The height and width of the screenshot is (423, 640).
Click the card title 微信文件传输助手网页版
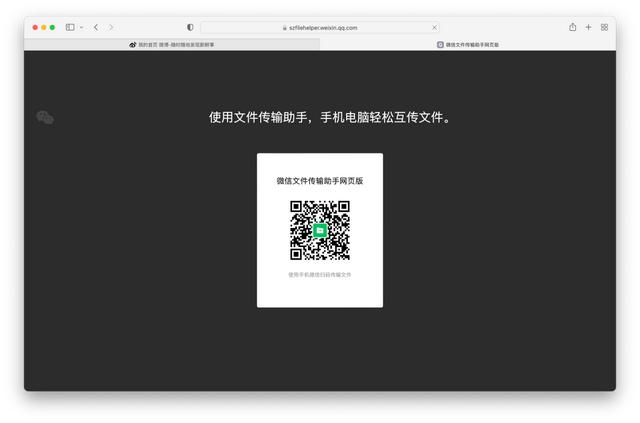tap(320, 180)
